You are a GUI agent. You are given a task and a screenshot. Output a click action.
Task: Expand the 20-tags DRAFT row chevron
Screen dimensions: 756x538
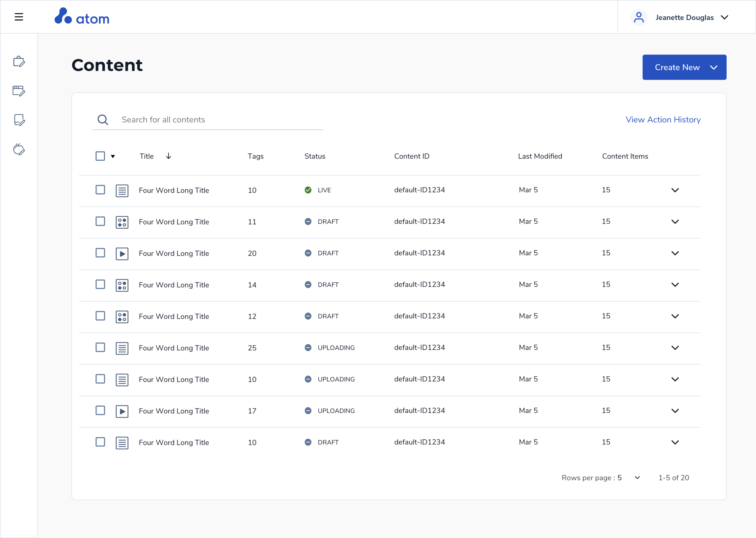click(675, 253)
